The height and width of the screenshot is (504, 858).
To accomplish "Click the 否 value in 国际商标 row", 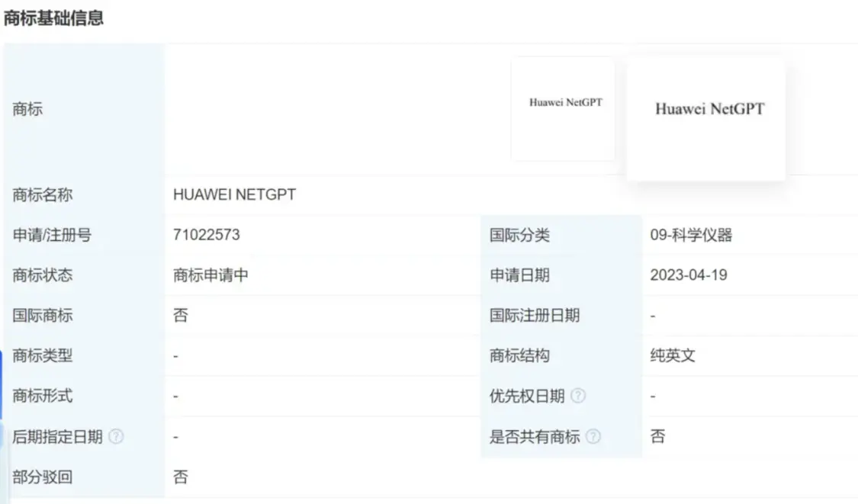I will pos(181,315).
